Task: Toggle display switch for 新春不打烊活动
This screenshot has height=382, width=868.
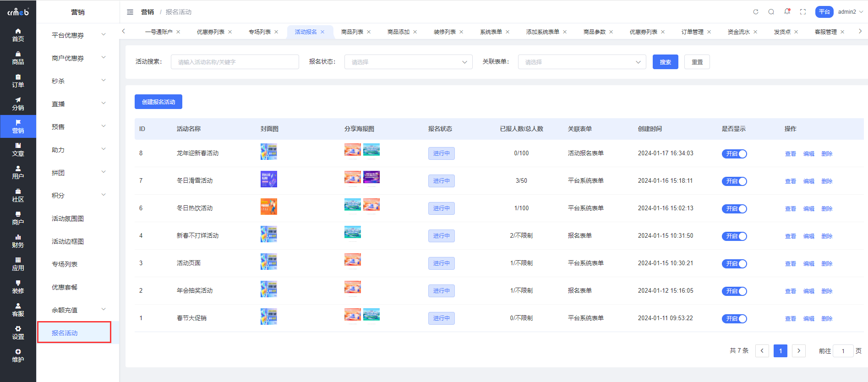Action: coord(734,236)
